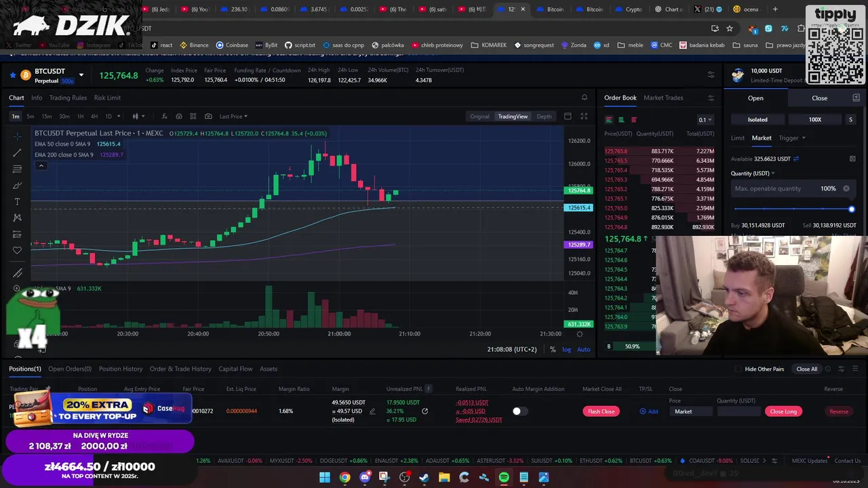This screenshot has height=488, width=868.
Task: Open the chart layout grid icon
Action: coord(193,117)
